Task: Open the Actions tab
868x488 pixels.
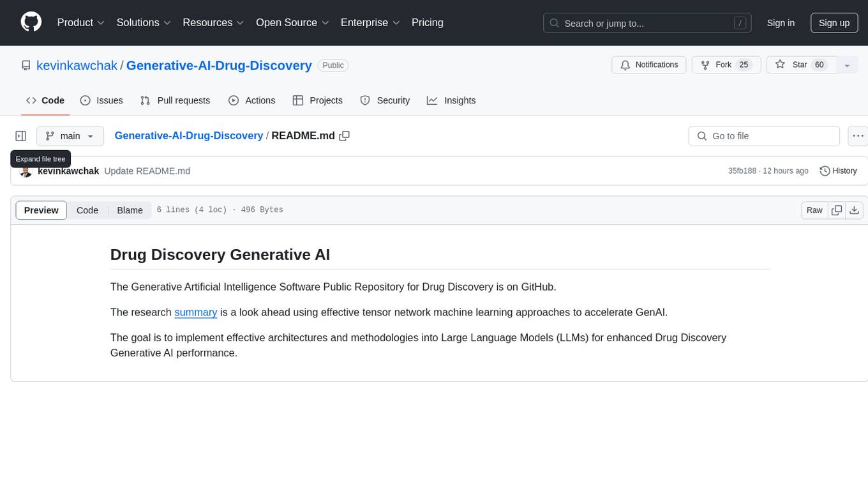Action: (251, 100)
